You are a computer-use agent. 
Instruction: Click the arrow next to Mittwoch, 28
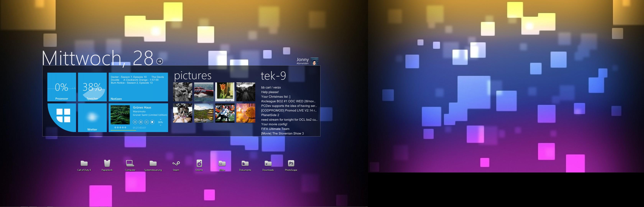pyautogui.click(x=160, y=61)
